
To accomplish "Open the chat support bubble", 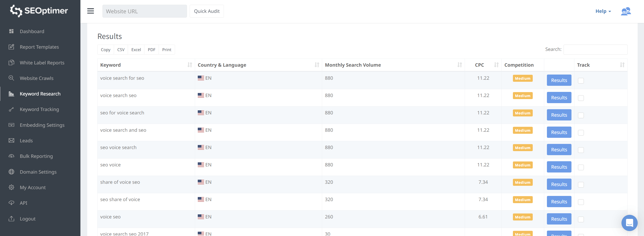I will (629, 222).
